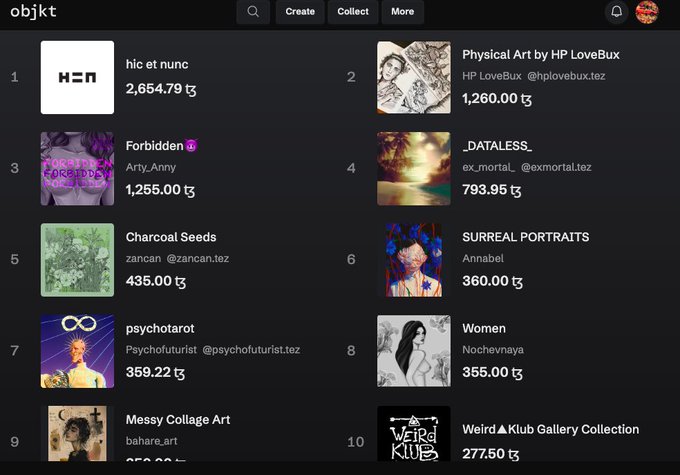Open creator zancan profile
The height and width of the screenshot is (475, 680).
[143, 259]
